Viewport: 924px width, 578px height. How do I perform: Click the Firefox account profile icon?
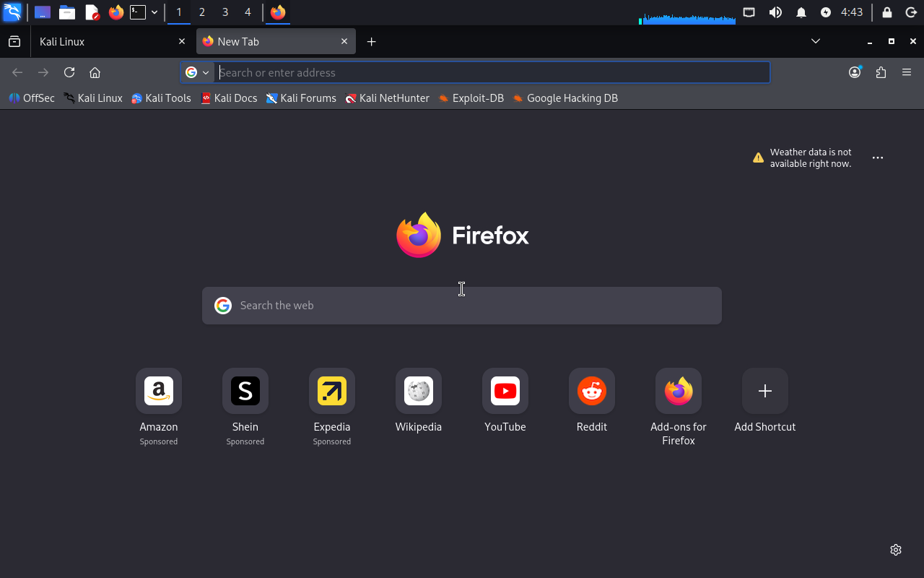(855, 72)
